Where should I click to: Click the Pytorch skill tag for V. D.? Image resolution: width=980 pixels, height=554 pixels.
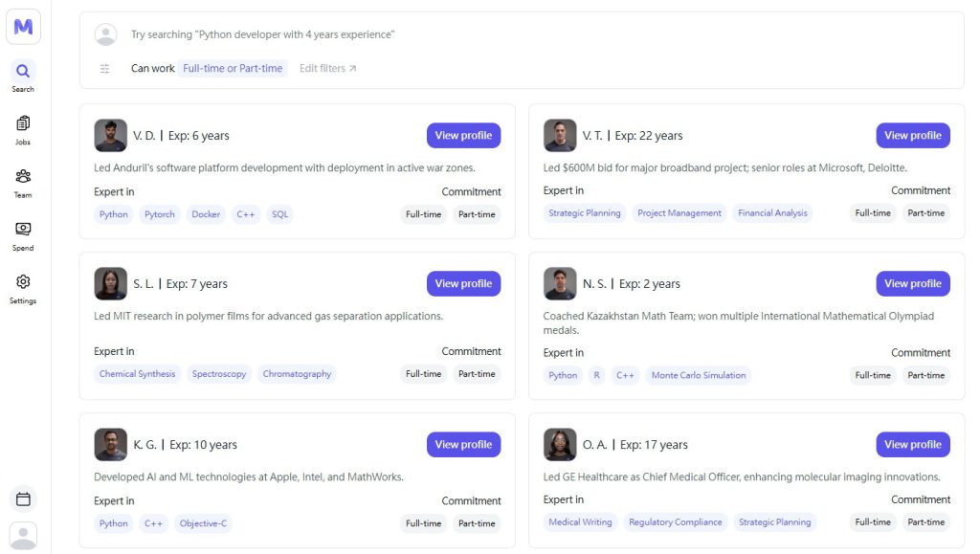click(x=160, y=214)
